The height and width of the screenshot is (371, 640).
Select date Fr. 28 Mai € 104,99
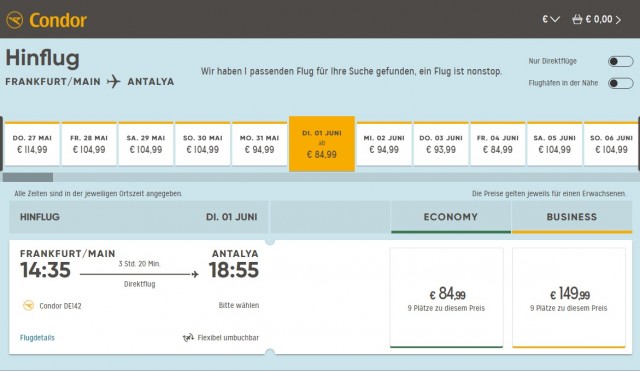[x=89, y=144]
